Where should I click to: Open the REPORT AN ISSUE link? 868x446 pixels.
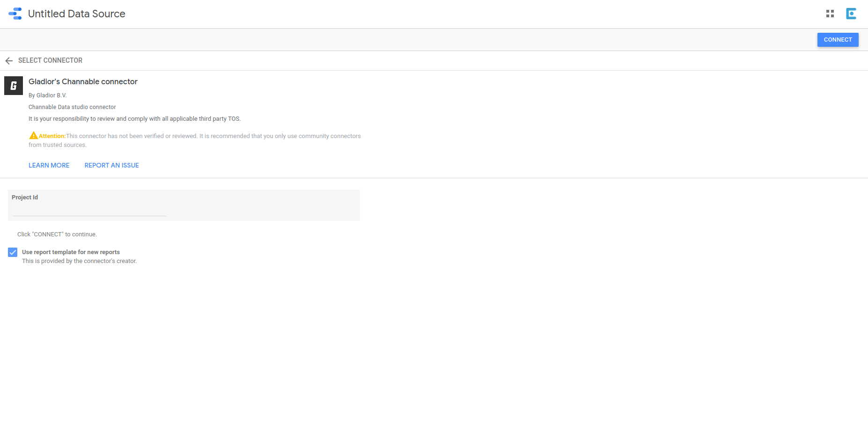(x=112, y=165)
